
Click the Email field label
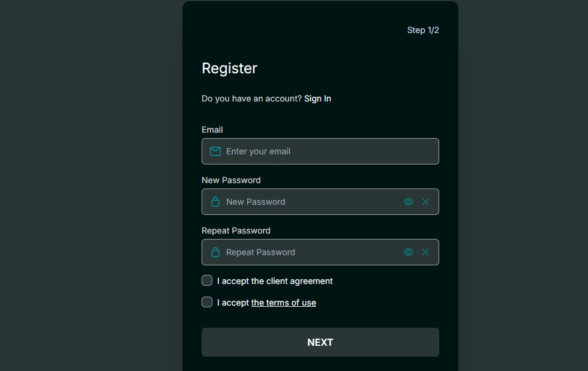tap(212, 130)
